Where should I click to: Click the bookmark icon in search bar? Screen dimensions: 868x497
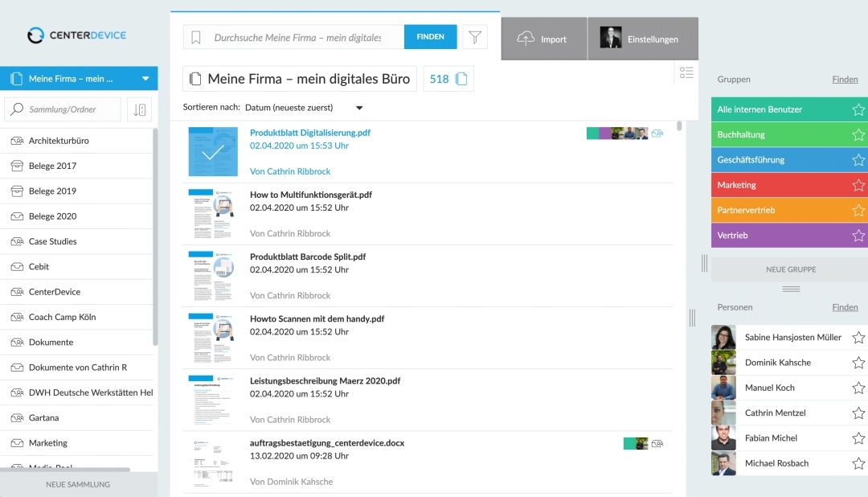(x=196, y=37)
